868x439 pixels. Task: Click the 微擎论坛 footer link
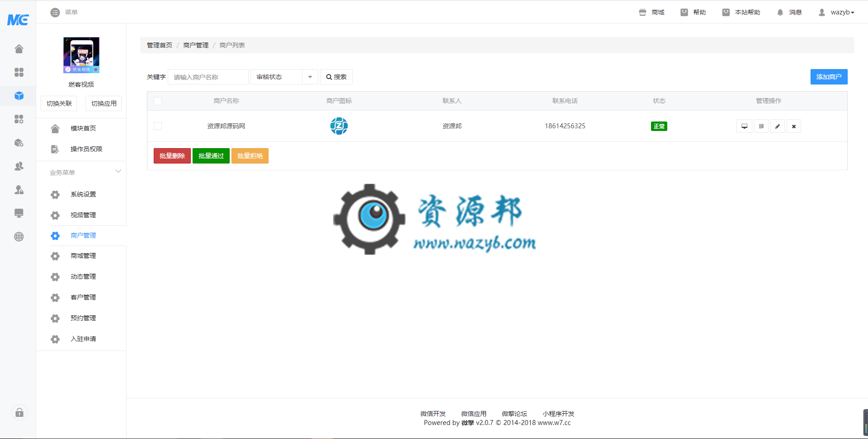pos(514,414)
